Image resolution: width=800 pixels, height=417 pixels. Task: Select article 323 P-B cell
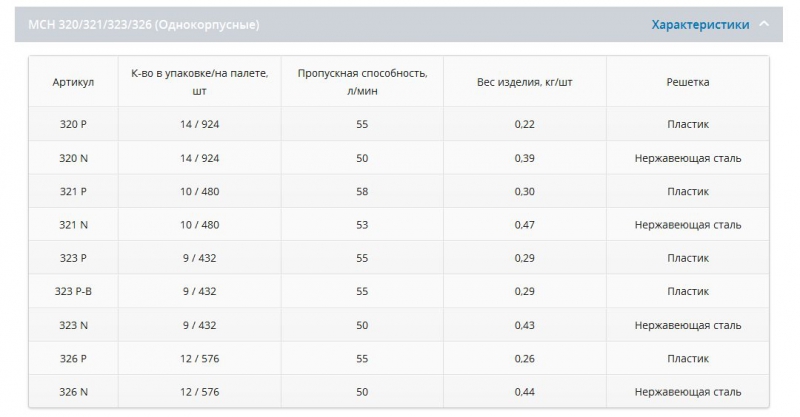coord(73,291)
